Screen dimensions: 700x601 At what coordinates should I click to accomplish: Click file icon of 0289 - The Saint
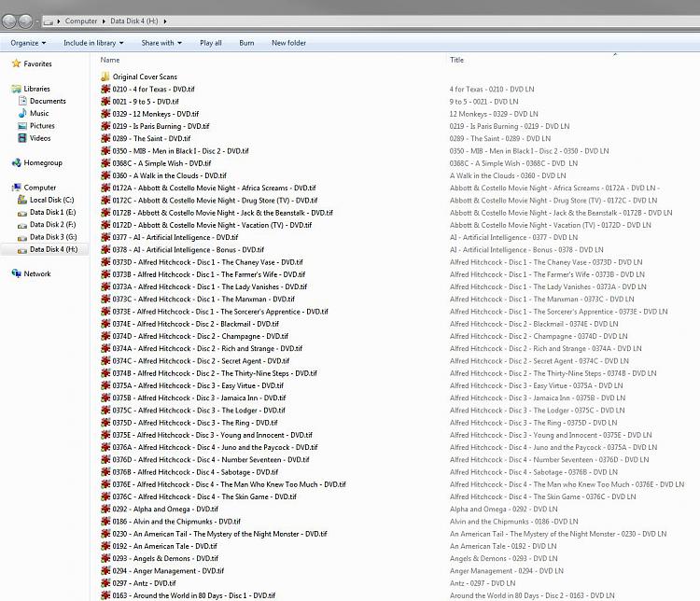point(105,138)
